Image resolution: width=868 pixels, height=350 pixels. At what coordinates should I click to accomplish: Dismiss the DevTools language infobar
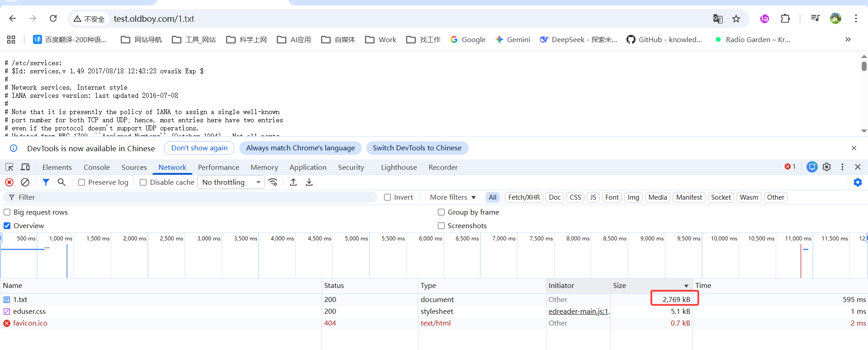(x=854, y=148)
